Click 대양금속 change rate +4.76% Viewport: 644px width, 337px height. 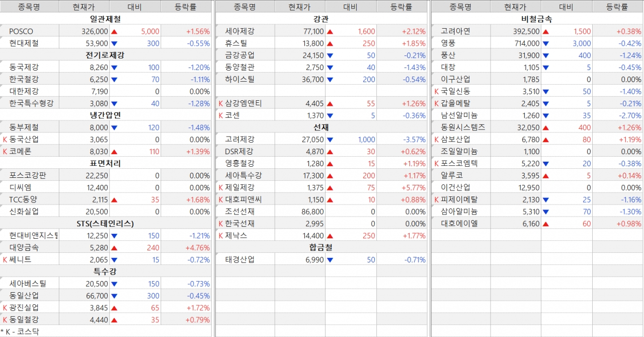pos(198,248)
